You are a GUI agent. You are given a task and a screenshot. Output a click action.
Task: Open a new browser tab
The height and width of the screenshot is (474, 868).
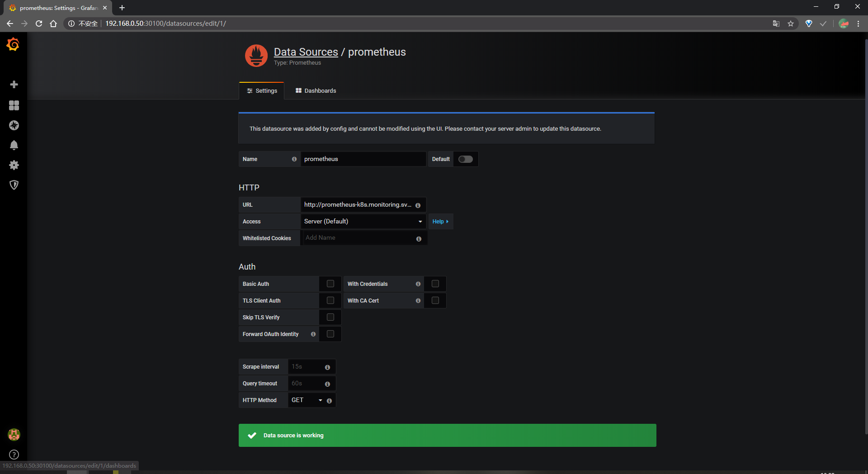122,8
